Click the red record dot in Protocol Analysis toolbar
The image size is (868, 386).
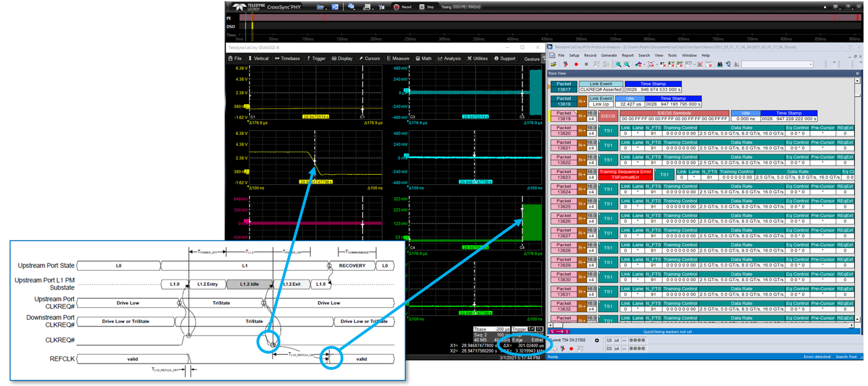click(x=576, y=65)
